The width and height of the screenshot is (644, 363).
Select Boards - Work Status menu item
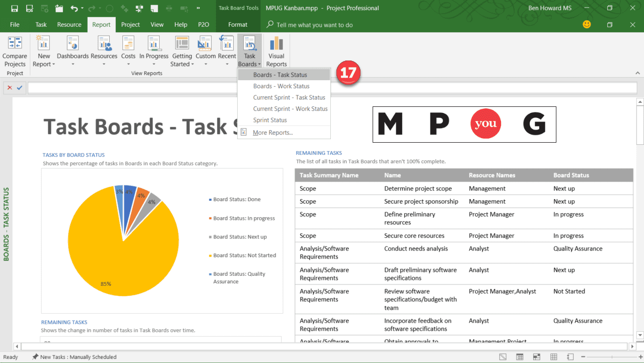284,86
